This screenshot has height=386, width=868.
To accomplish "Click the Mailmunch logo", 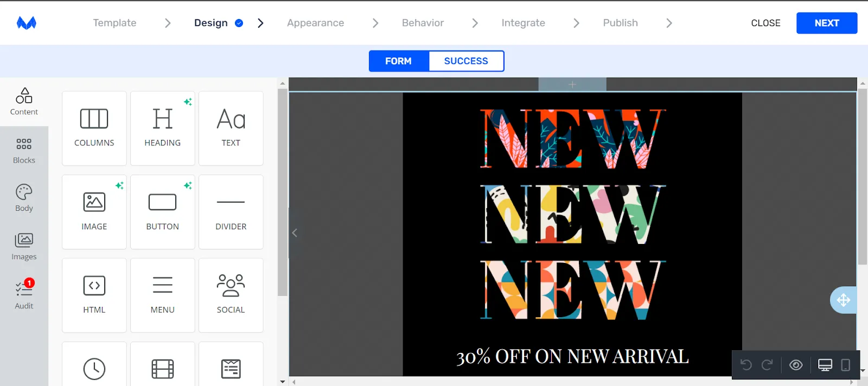I will 26,23.
